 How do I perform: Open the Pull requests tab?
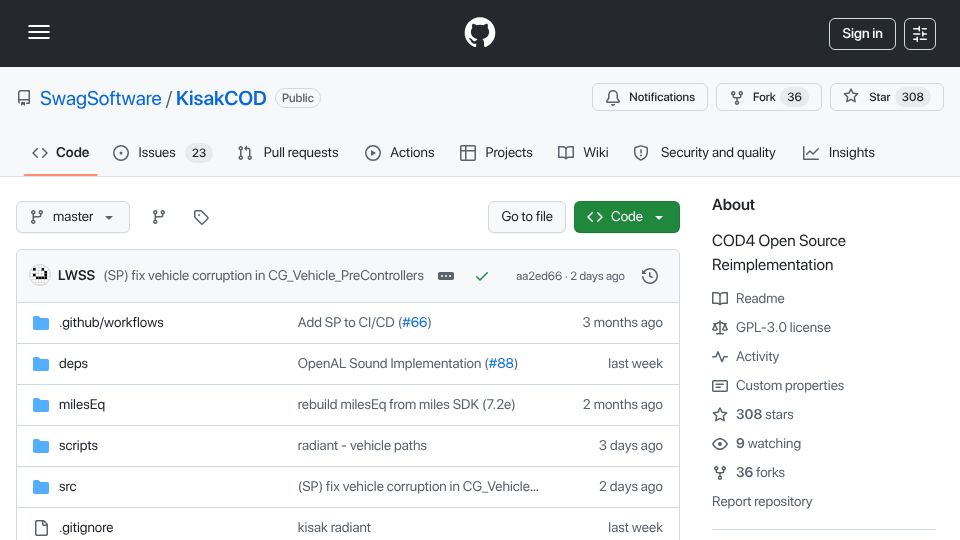pyautogui.click(x=288, y=152)
